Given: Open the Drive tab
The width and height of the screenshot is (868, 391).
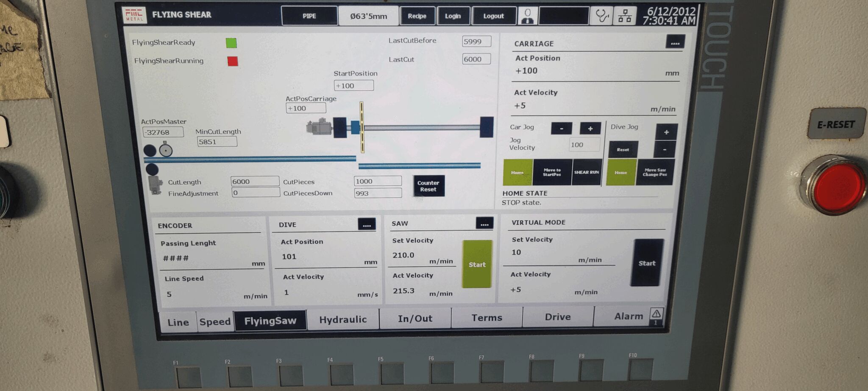Looking at the screenshot, I should coord(558,317).
